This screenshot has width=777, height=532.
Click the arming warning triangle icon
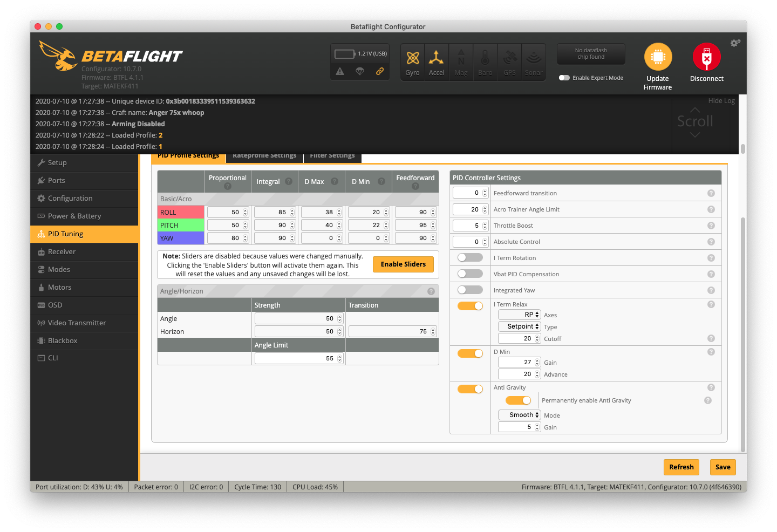click(340, 71)
